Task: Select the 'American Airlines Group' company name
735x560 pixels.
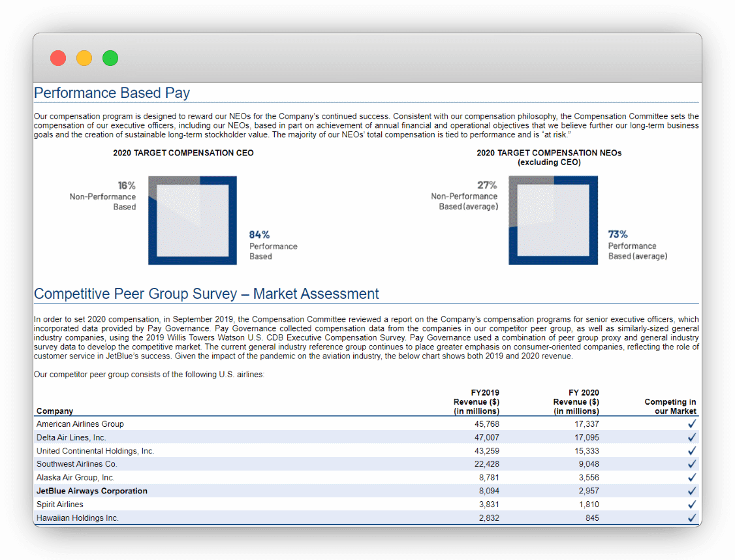Action: 80,424
